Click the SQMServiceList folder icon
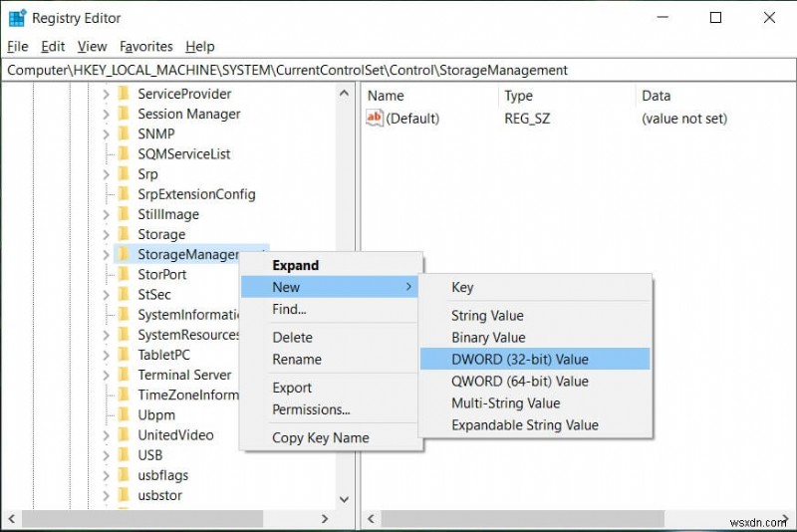 pyautogui.click(x=124, y=154)
